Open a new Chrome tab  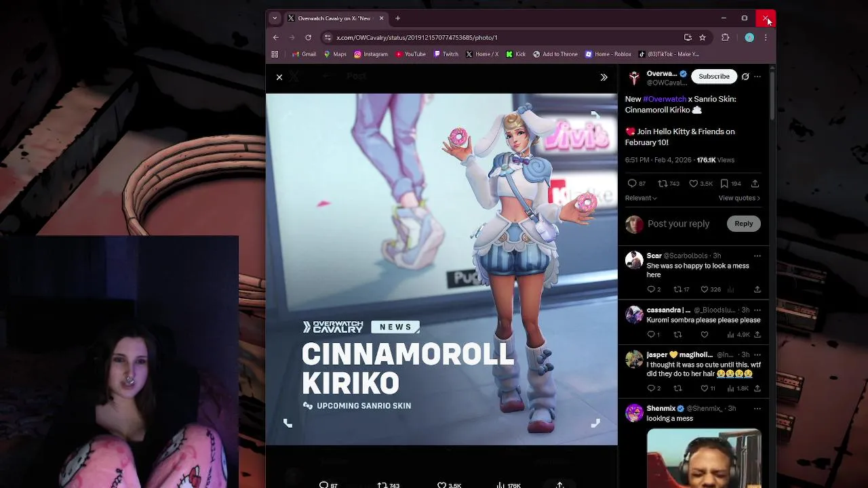click(x=398, y=18)
